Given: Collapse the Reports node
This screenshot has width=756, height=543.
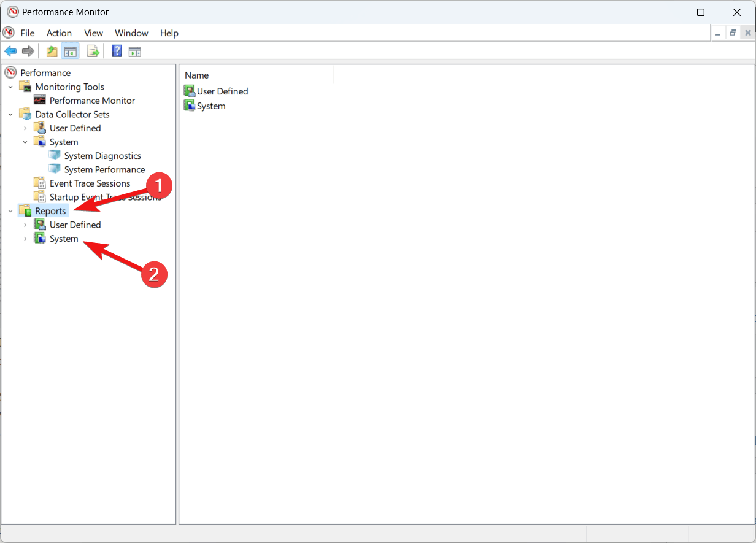Looking at the screenshot, I should click(10, 211).
